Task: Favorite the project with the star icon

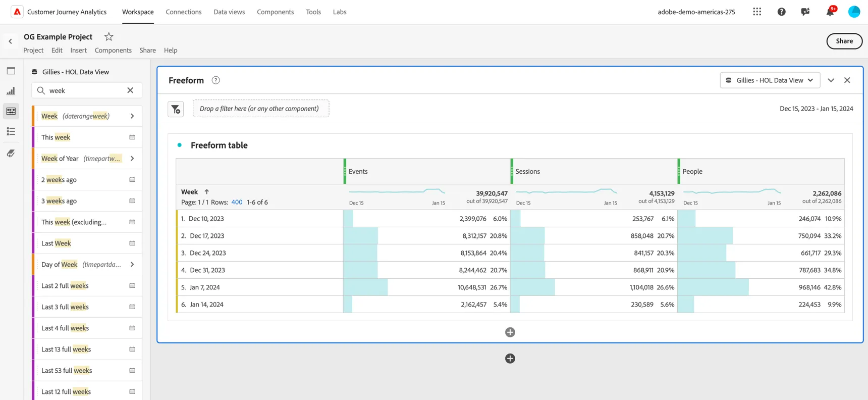Action: pos(108,36)
